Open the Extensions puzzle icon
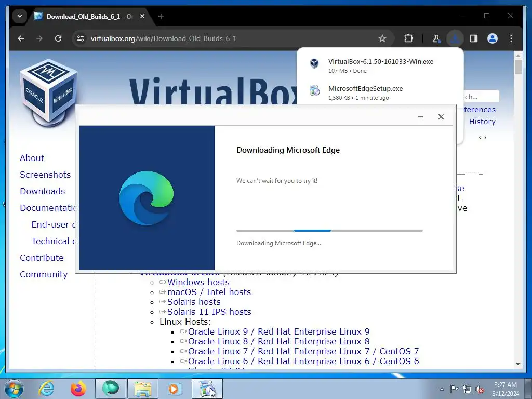Screen dimensions: 532x399 (408, 38)
